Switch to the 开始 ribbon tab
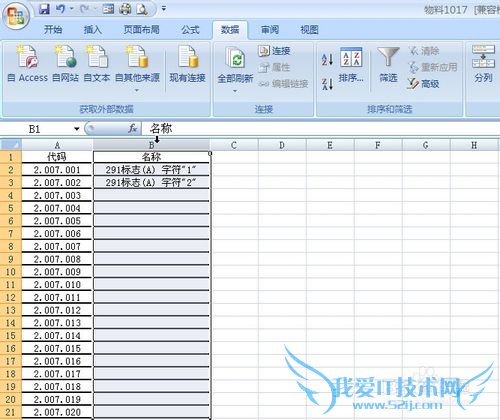Screen dimensions: 500x420 (x=53, y=30)
